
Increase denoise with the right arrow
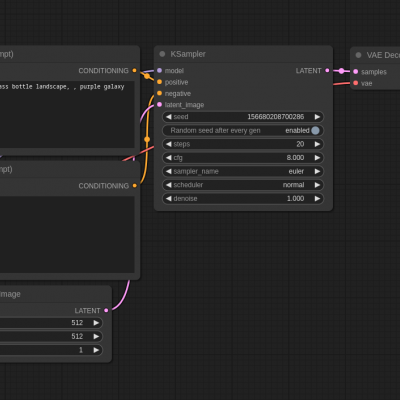point(317,198)
